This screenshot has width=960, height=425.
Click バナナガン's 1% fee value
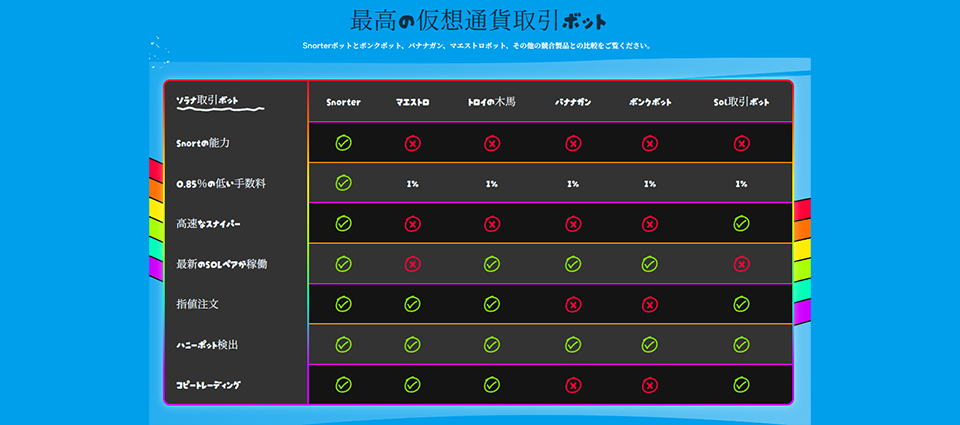pos(573,184)
